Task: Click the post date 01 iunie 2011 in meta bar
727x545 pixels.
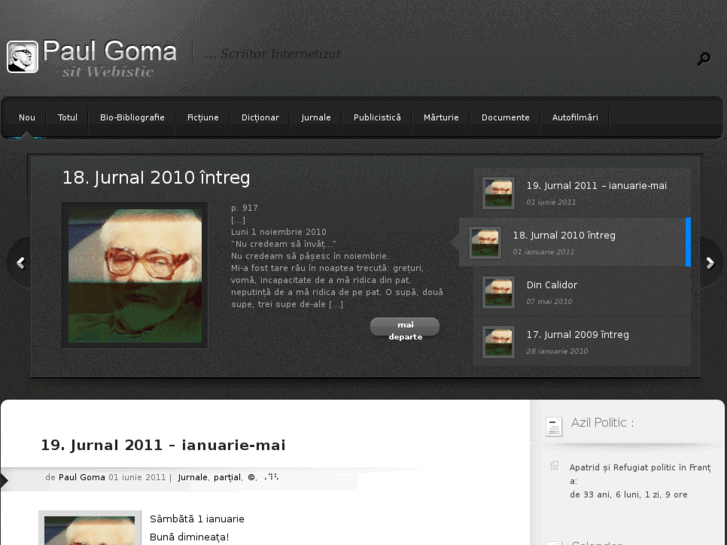Action: tap(137, 477)
